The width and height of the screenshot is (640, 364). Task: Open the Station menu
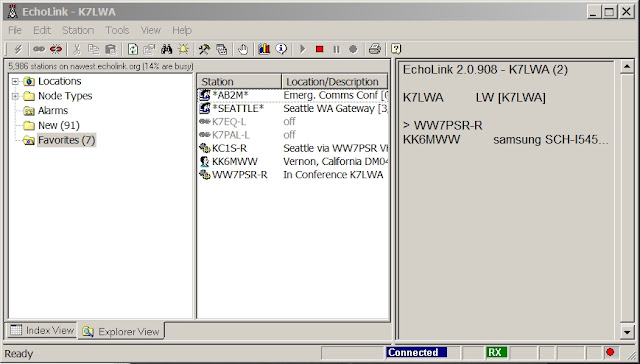pyautogui.click(x=78, y=30)
